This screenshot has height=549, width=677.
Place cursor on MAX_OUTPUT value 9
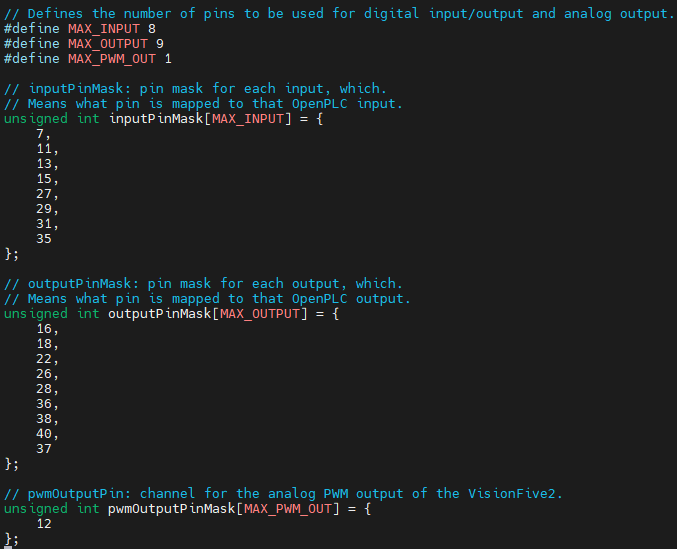tap(160, 44)
